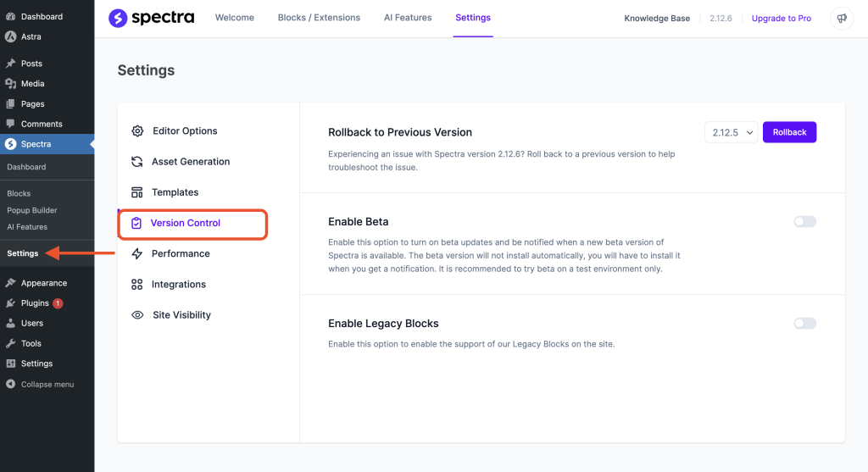The width and height of the screenshot is (868, 472).
Task: Turn on the Enable Legacy Blocks toggle
Action: click(x=805, y=323)
